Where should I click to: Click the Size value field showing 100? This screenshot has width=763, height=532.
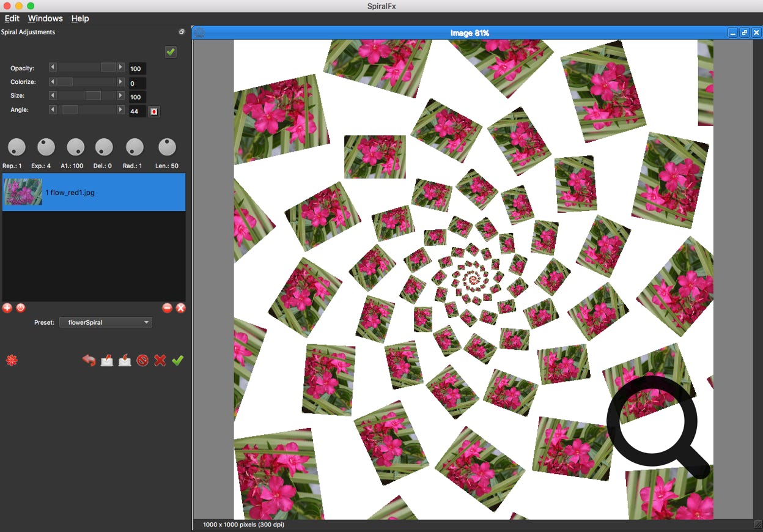coord(137,97)
